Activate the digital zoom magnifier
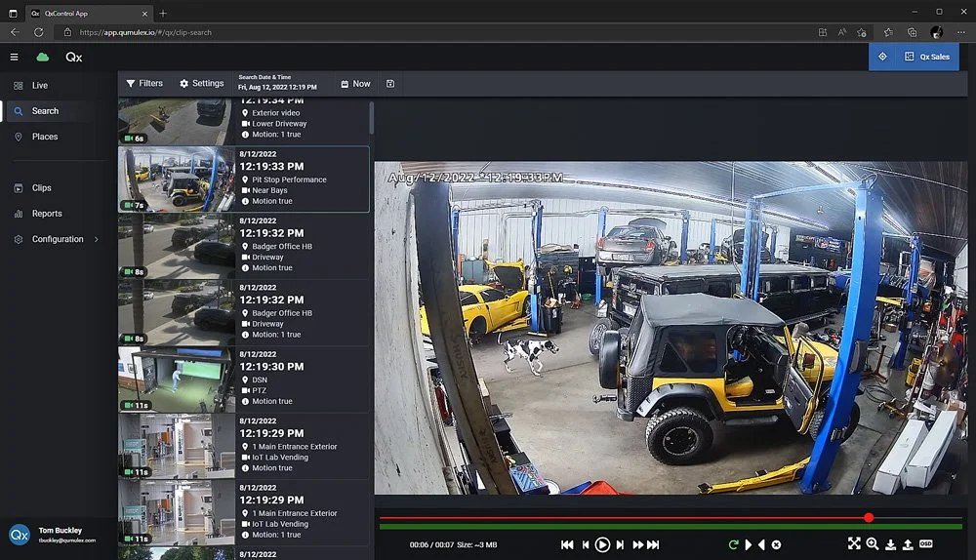976x560 pixels. [x=872, y=543]
